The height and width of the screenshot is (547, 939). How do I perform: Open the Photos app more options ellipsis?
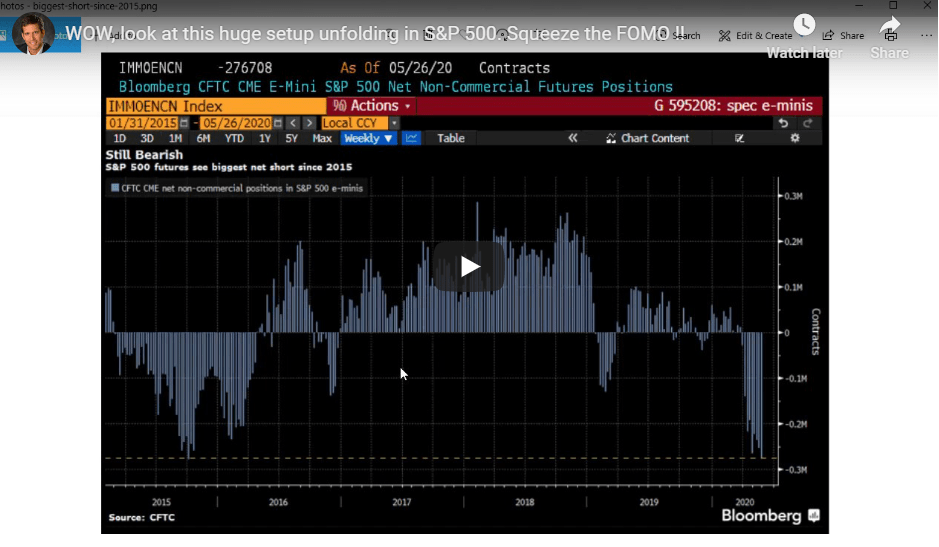pos(926,36)
